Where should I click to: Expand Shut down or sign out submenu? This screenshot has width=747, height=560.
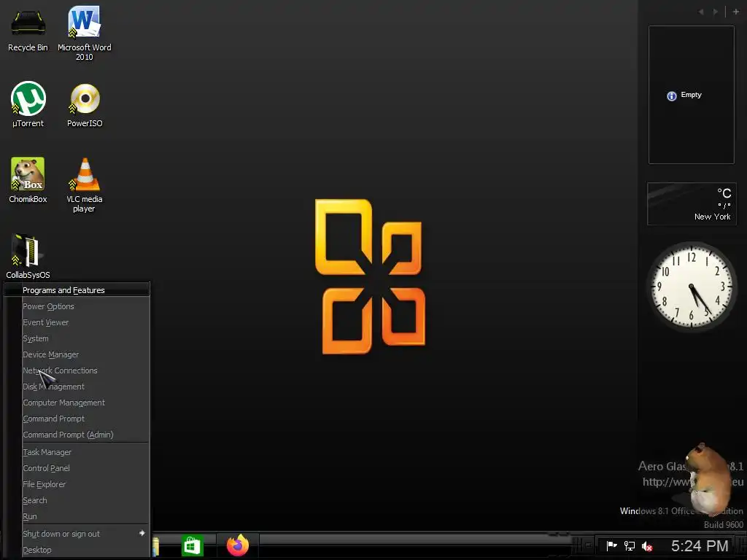click(77, 534)
